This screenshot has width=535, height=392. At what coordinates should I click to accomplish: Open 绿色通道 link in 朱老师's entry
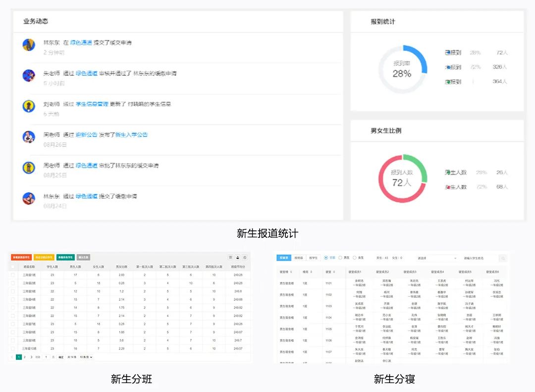click(86, 73)
